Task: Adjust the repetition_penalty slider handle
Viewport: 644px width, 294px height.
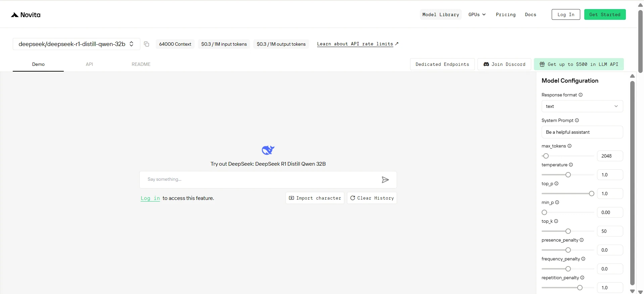Action: tap(580, 288)
